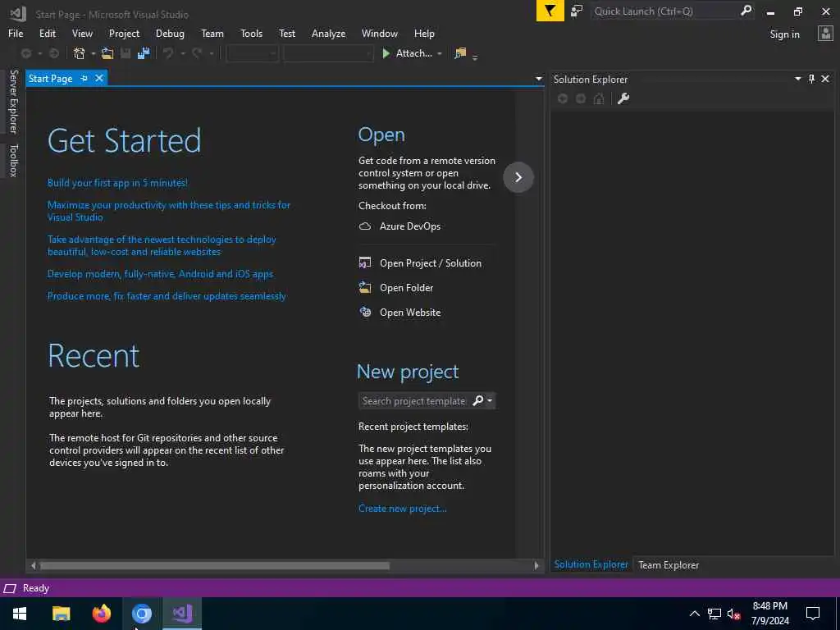Click the Open File toolbar icon
The image size is (840, 630).
(x=107, y=53)
